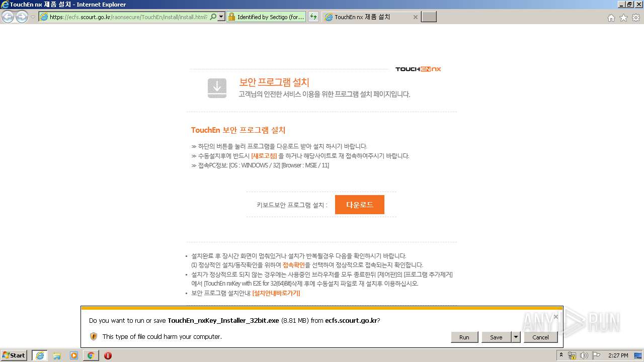This screenshot has height=362, width=644.
Task: Click the installer filename TouchEn_nxKey_Installer_32bit.exe
Action: coord(223,320)
